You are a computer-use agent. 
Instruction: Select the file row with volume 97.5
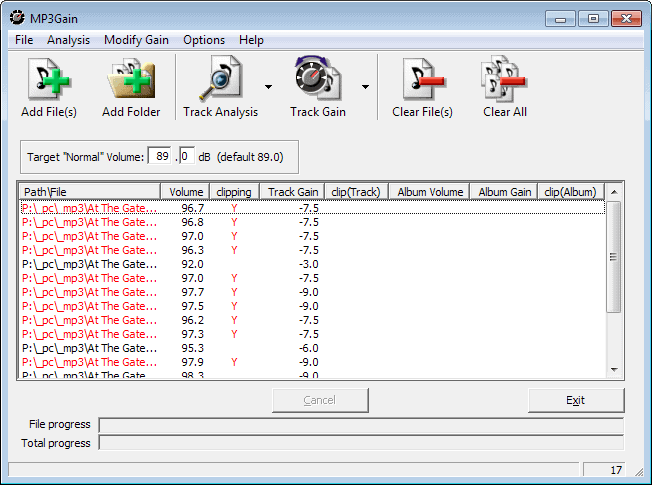point(313,306)
